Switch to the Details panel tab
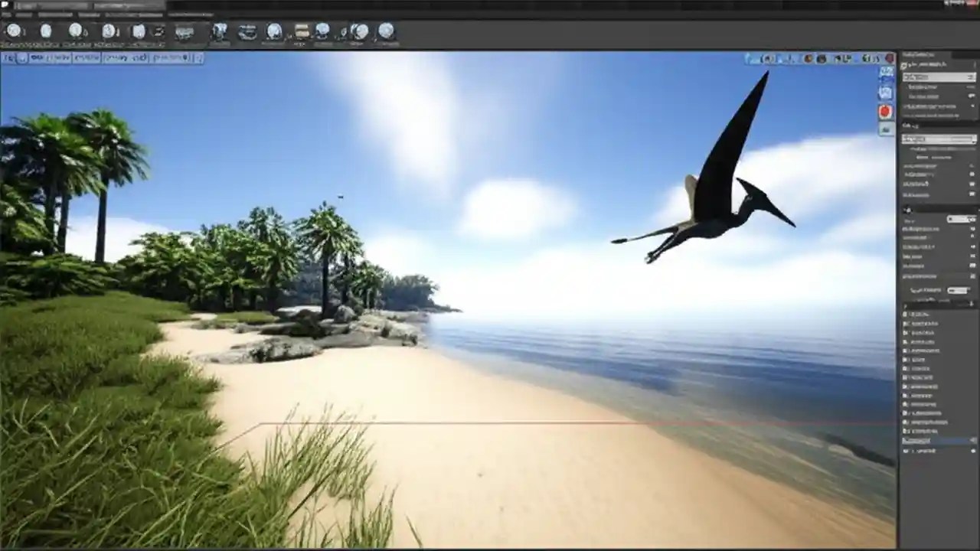Screen dimensions: 980x551 [919, 55]
